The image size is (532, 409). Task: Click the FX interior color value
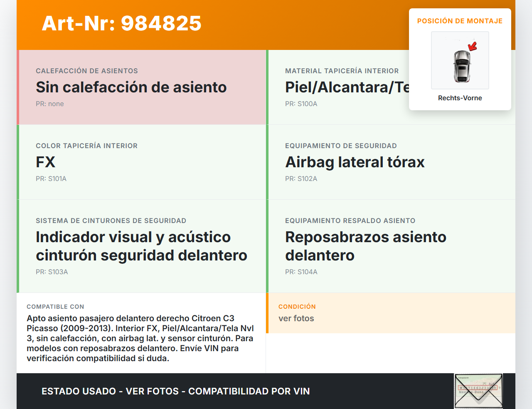46,162
